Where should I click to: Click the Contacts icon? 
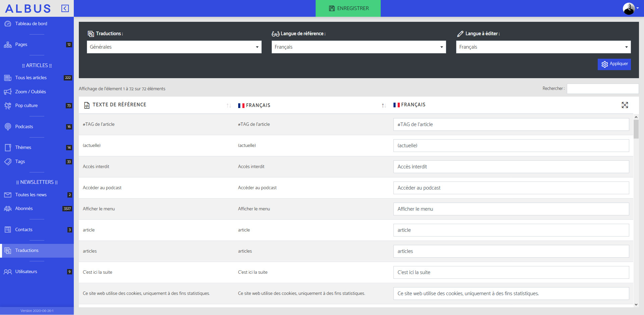pos(8,230)
